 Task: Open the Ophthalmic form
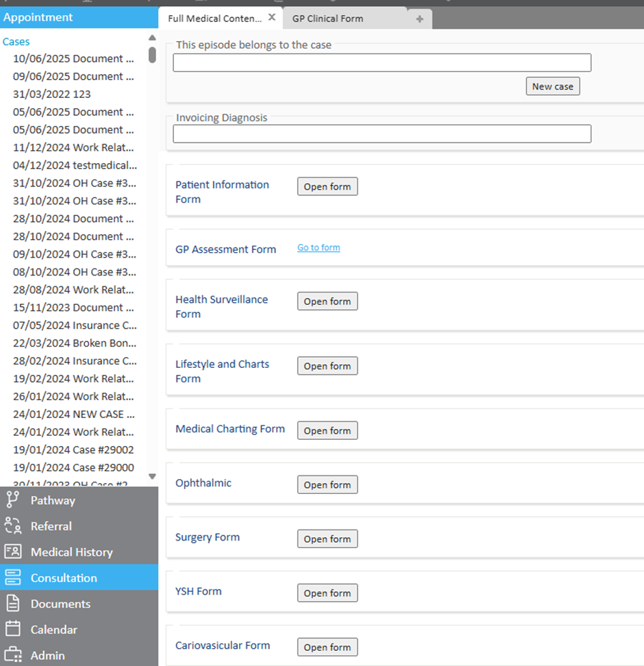tap(327, 484)
